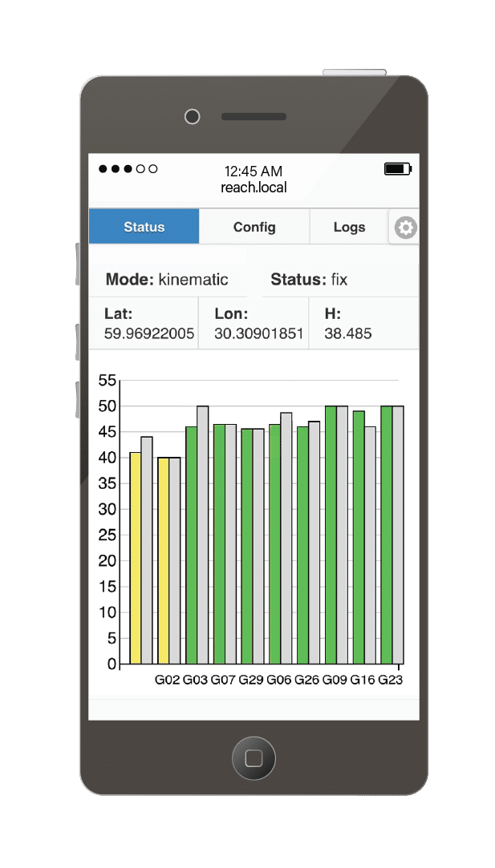Click the grey bar for G03
The height and width of the screenshot is (868, 495).
coord(202,535)
